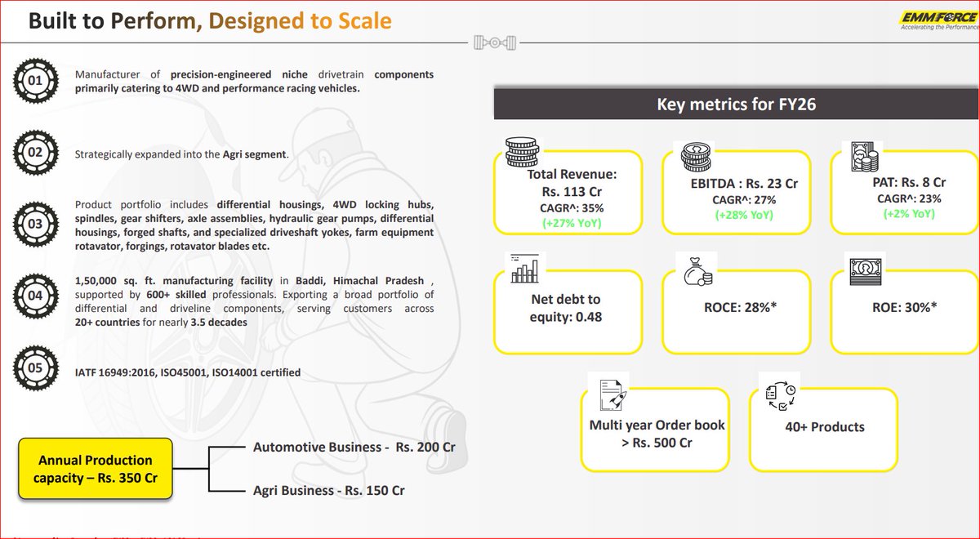Click the text 'Agri Business - Rs. 150 Cr'

[329, 490]
